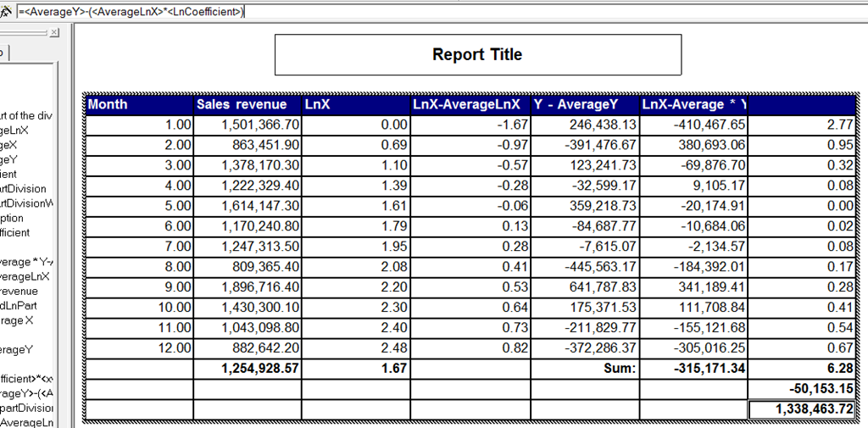The image size is (868, 428).
Task: Select the total cell 6.28
Action: pos(802,368)
